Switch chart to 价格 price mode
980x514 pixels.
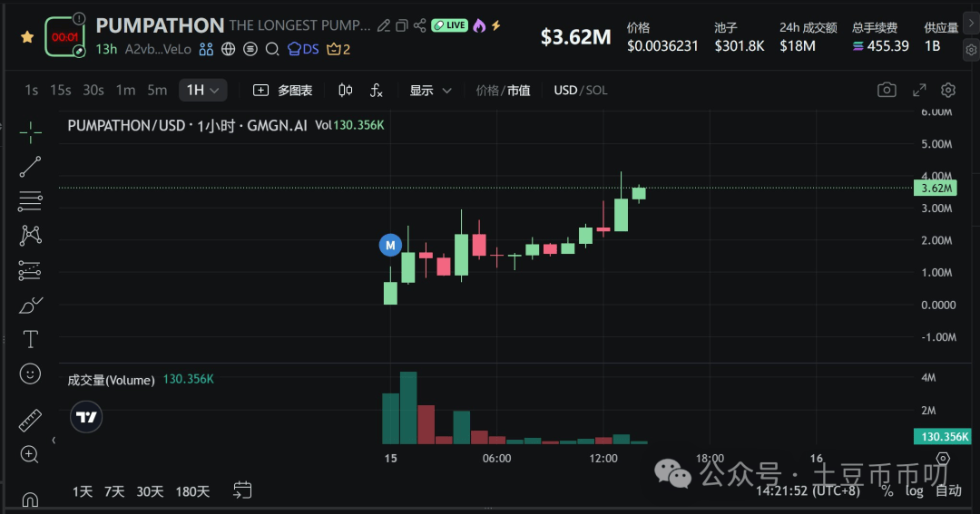point(487,91)
